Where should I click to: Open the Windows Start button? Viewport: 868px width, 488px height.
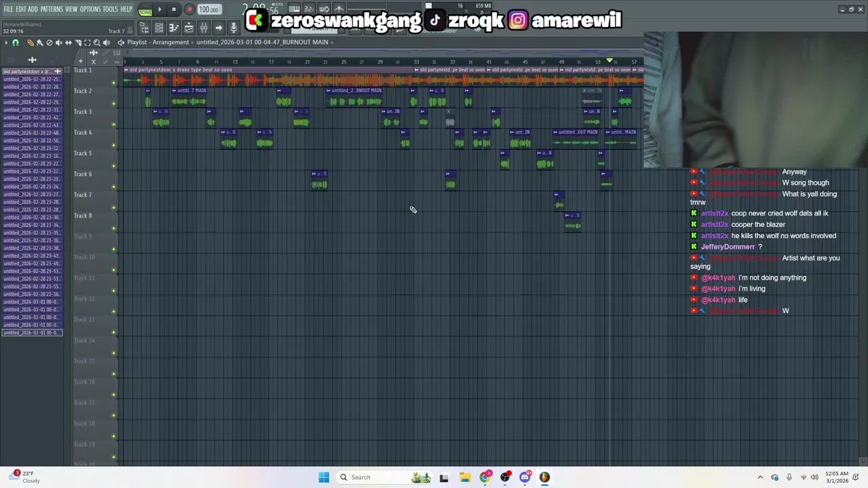click(323, 477)
